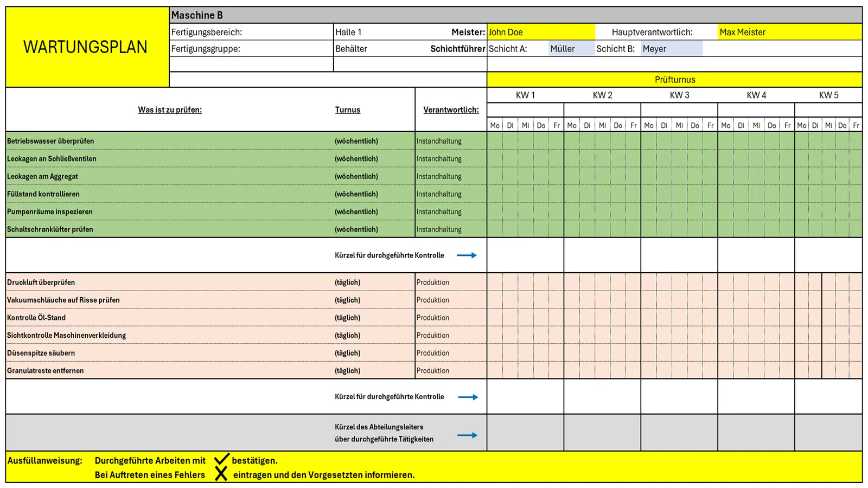Select 'Instandhaltung' in the Betriebswasser row

click(x=439, y=141)
